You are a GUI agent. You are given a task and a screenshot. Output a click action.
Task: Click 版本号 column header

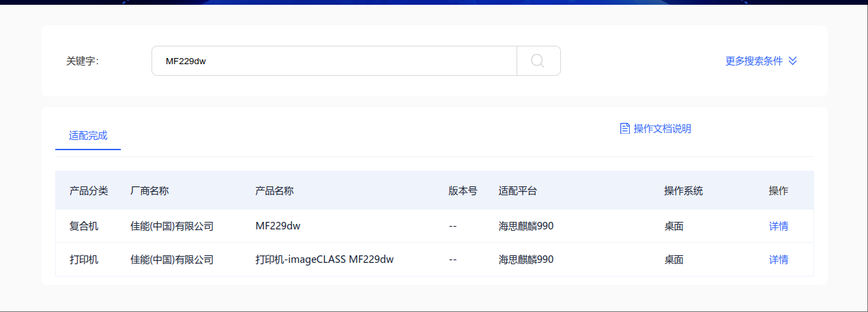click(463, 190)
